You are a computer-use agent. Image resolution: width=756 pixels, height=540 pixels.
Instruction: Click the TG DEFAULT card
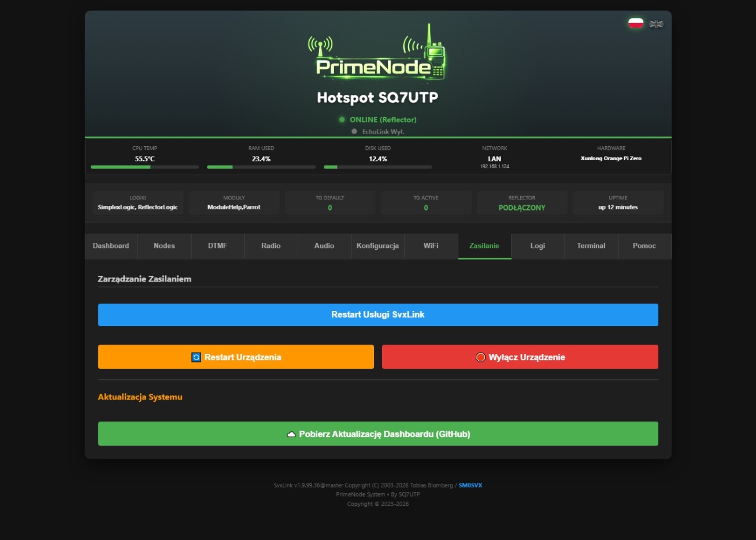coord(330,203)
